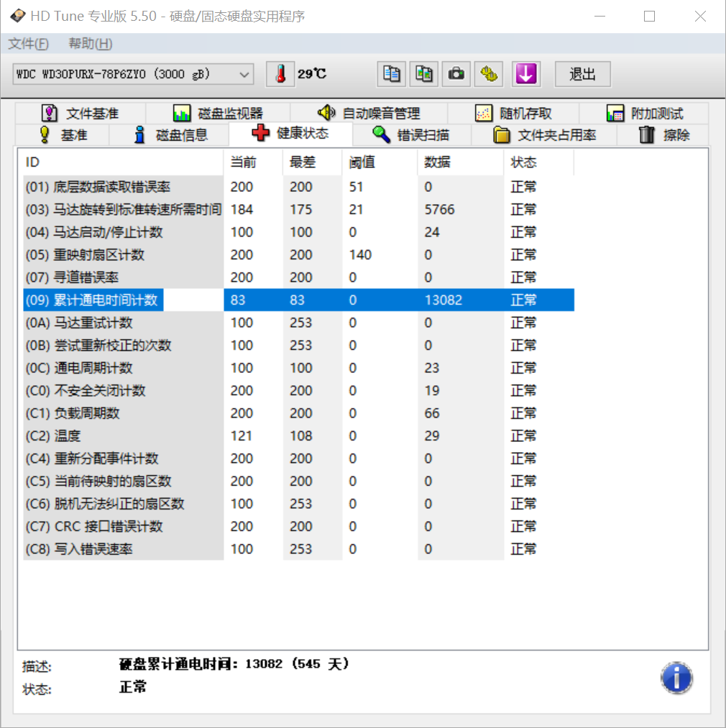Select row (C7) CRC 接口错误计数

[299, 527]
